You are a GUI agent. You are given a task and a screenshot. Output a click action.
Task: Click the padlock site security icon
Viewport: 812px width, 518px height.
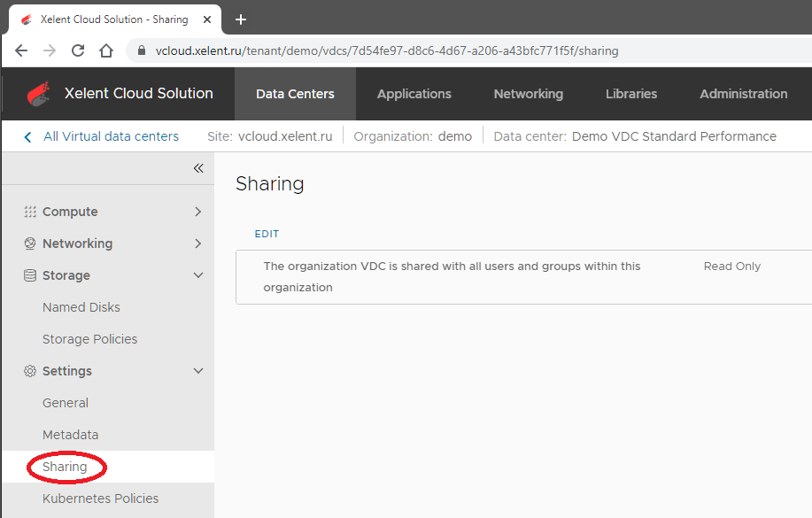142,50
